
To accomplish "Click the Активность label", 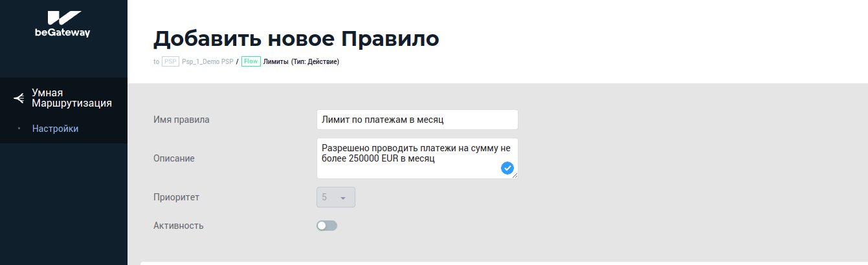I will pyautogui.click(x=178, y=226).
